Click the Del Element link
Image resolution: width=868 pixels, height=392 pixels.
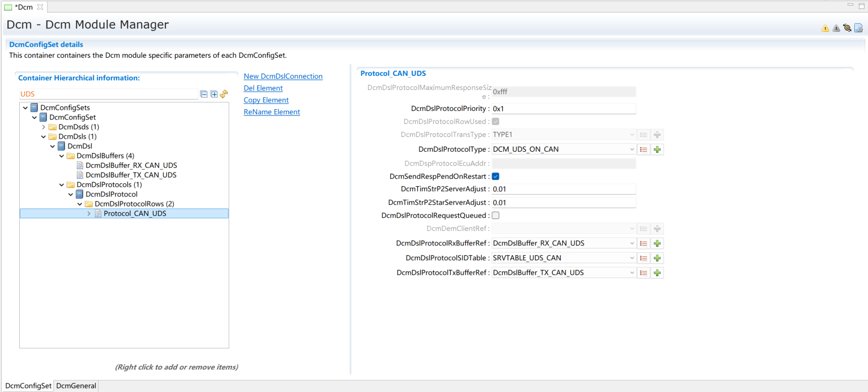[263, 88]
